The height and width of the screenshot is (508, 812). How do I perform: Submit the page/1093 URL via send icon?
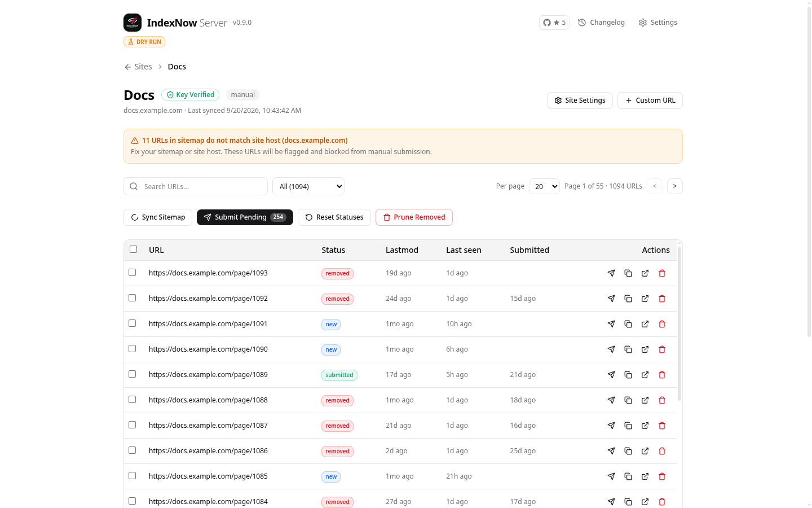(x=611, y=273)
